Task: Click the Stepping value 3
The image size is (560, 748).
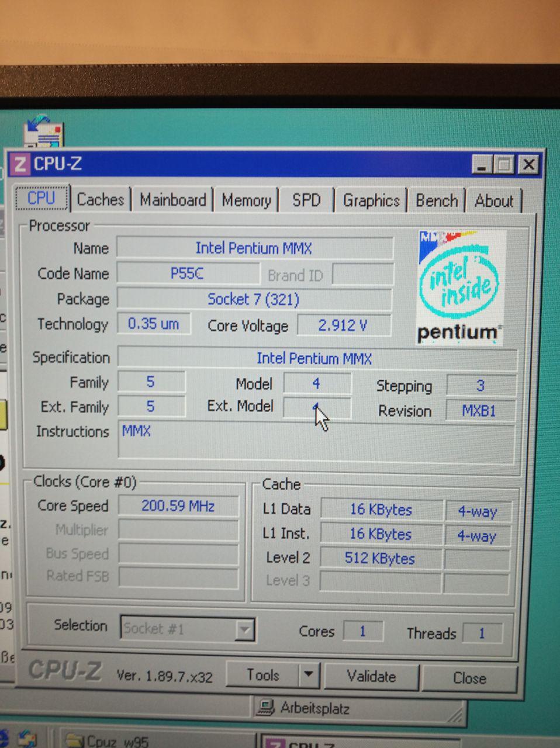Action: (x=481, y=386)
